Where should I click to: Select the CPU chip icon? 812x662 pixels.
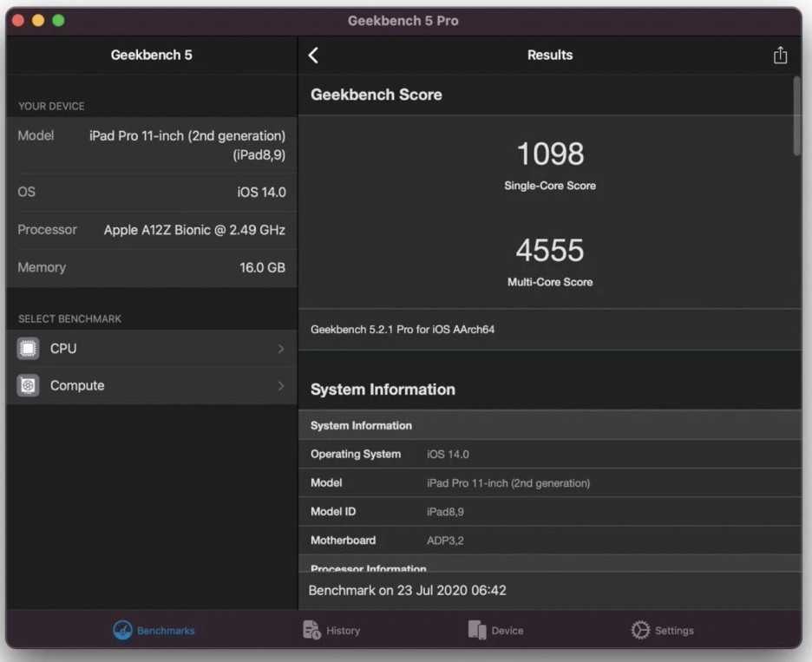(28, 349)
